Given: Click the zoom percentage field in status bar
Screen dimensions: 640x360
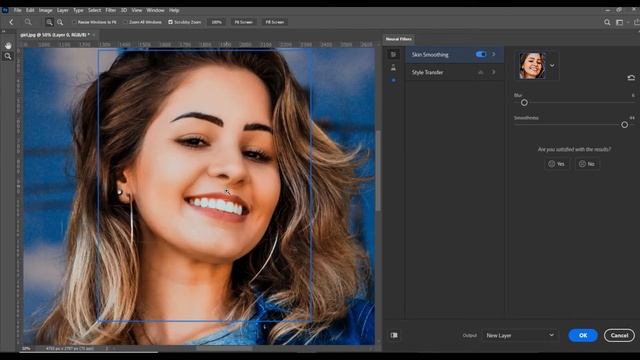Looking at the screenshot, I should point(27,349).
